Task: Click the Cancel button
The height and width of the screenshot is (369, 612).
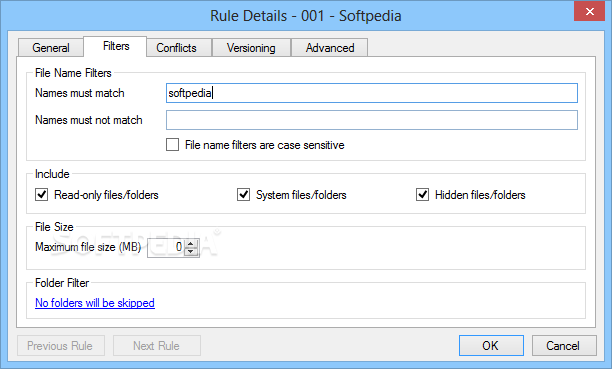Action: click(x=564, y=346)
